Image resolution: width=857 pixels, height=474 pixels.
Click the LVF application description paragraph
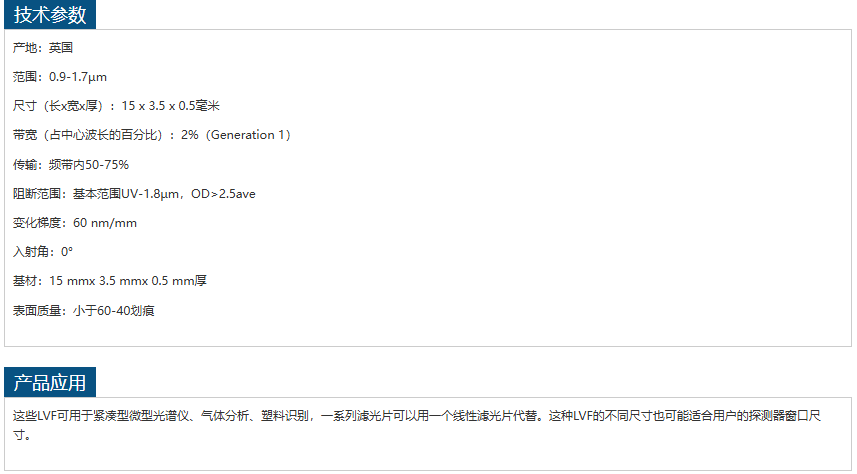(416, 425)
